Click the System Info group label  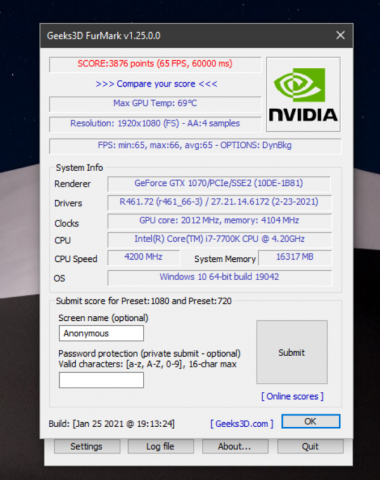(x=79, y=168)
